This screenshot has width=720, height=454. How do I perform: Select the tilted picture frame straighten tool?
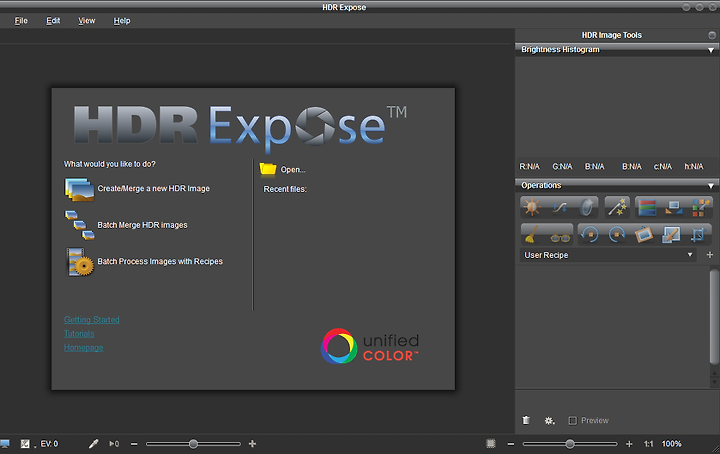(x=644, y=235)
